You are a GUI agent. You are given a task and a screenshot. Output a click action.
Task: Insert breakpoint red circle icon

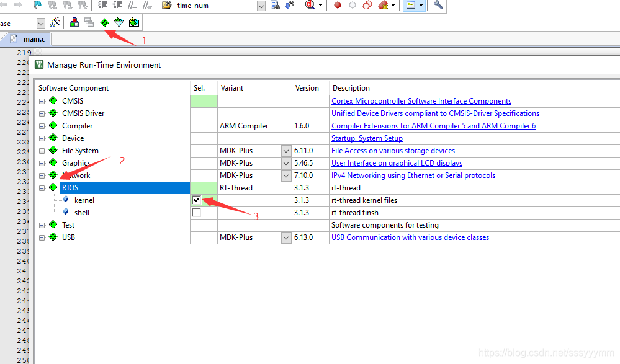(337, 5)
